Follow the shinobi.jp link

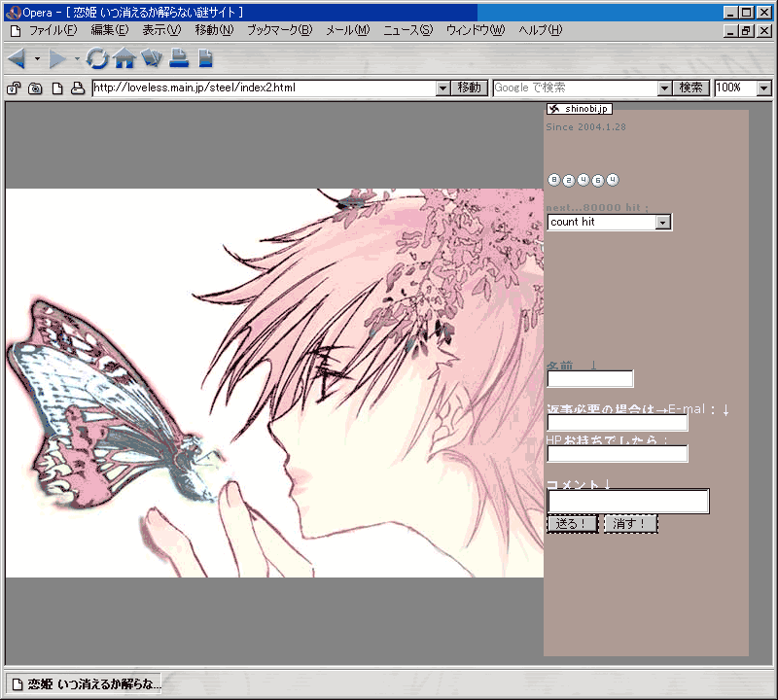coord(579,109)
